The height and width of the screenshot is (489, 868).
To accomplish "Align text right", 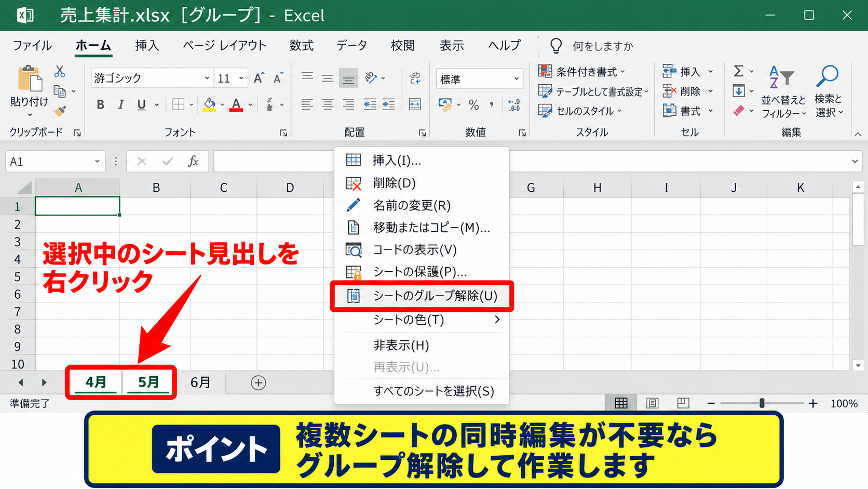I will coord(348,104).
